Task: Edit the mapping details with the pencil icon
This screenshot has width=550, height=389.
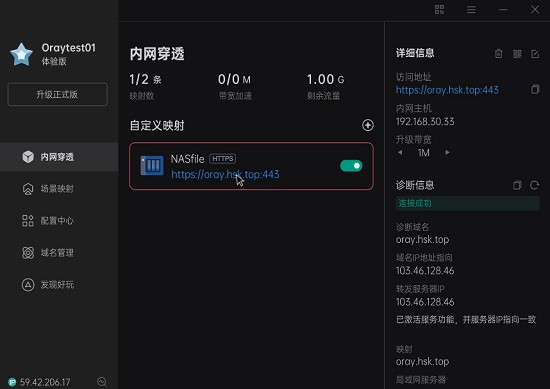Action: pyautogui.click(x=535, y=54)
